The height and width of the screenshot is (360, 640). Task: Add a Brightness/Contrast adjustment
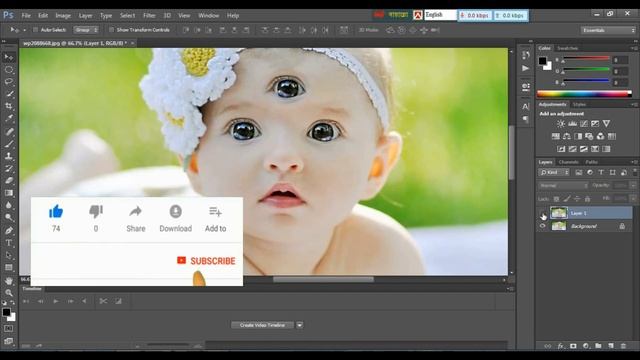click(x=561, y=123)
